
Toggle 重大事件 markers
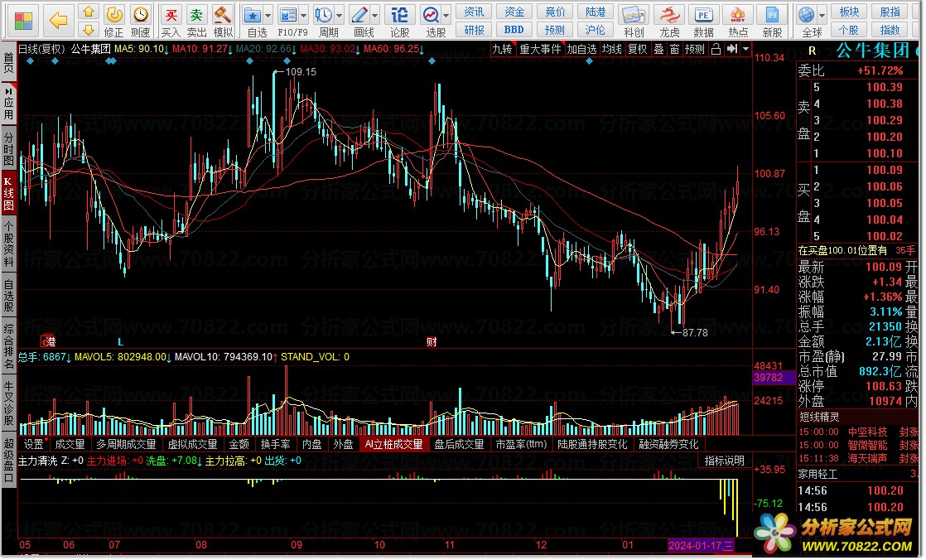[540, 49]
